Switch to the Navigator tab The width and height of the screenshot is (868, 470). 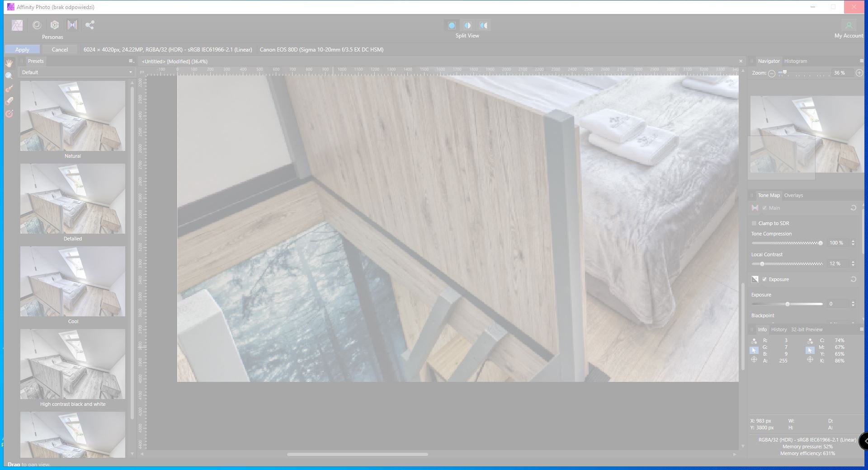769,61
